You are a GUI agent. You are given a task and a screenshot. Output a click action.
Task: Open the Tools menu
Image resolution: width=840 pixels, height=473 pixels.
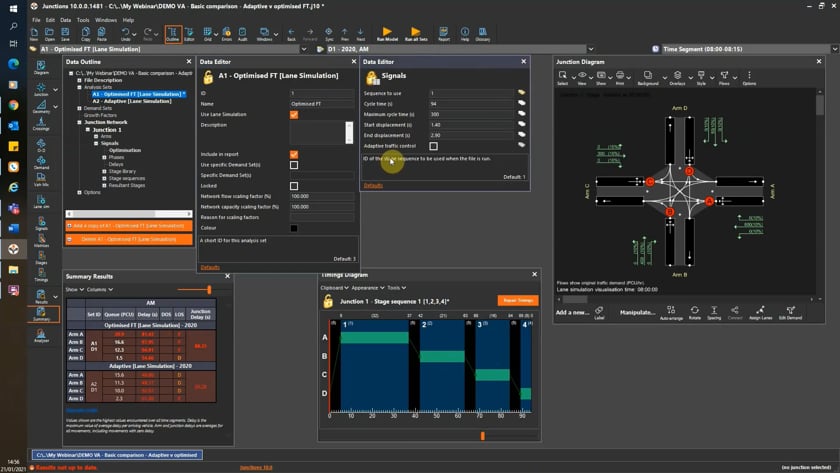point(83,19)
